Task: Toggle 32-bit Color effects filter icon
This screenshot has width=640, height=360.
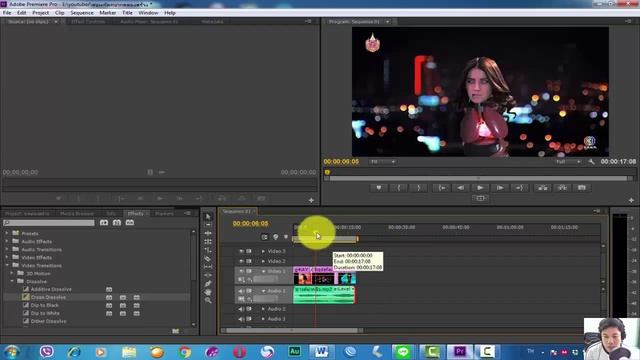Action: [x=117, y=222]
